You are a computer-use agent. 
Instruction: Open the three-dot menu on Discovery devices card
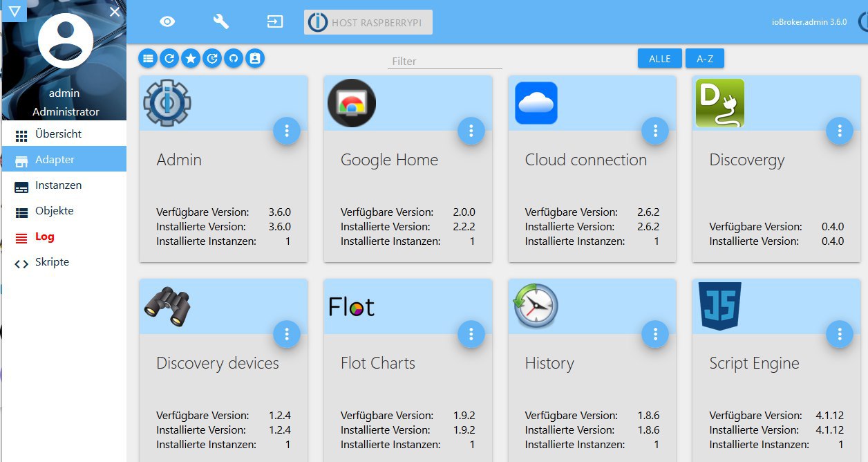pos(287,334)
